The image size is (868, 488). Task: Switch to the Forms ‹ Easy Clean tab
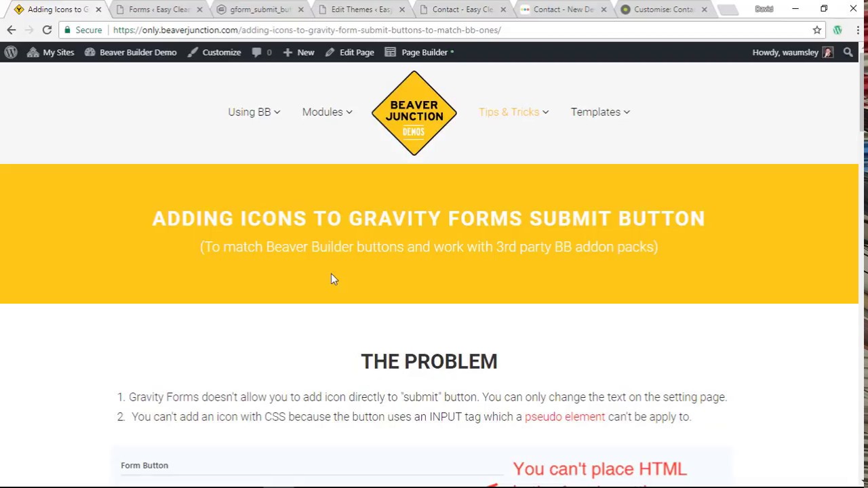[159, 9]
